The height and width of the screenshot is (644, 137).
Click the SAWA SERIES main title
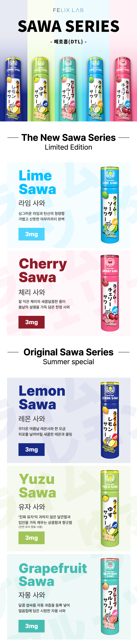coord(68,26)
